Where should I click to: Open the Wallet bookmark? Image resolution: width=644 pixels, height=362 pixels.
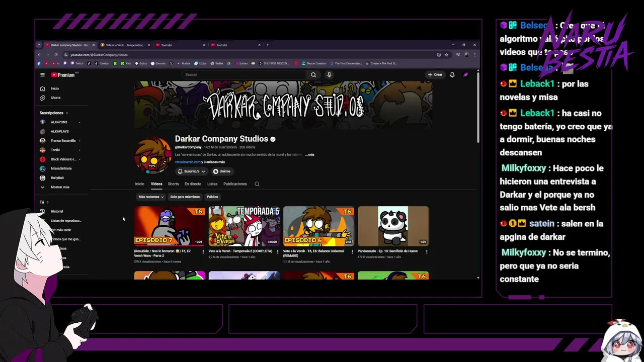point(217,63)
